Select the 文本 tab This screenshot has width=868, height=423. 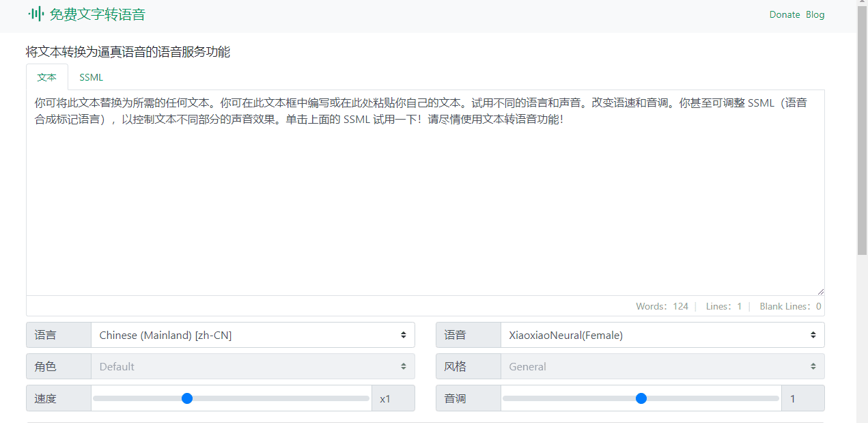(46, 77)
